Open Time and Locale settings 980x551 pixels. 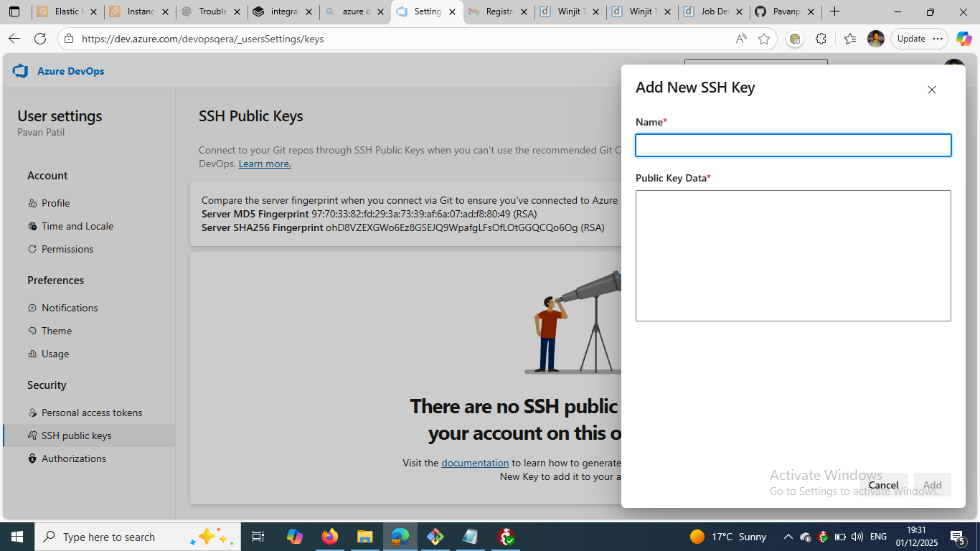pyautogui.click(x=77, y=226)
